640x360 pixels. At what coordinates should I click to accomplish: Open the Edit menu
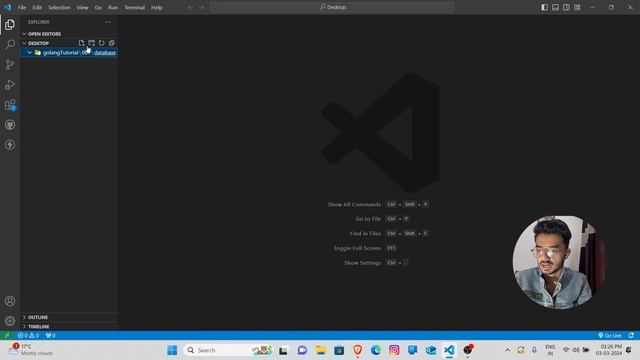click(x=37, y=7)
